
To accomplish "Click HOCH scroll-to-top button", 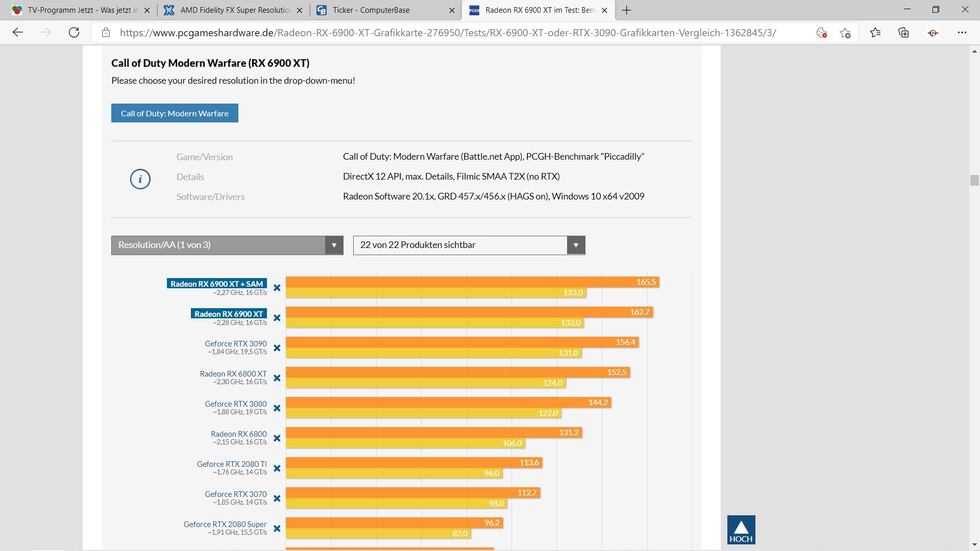I will point(741,530).
